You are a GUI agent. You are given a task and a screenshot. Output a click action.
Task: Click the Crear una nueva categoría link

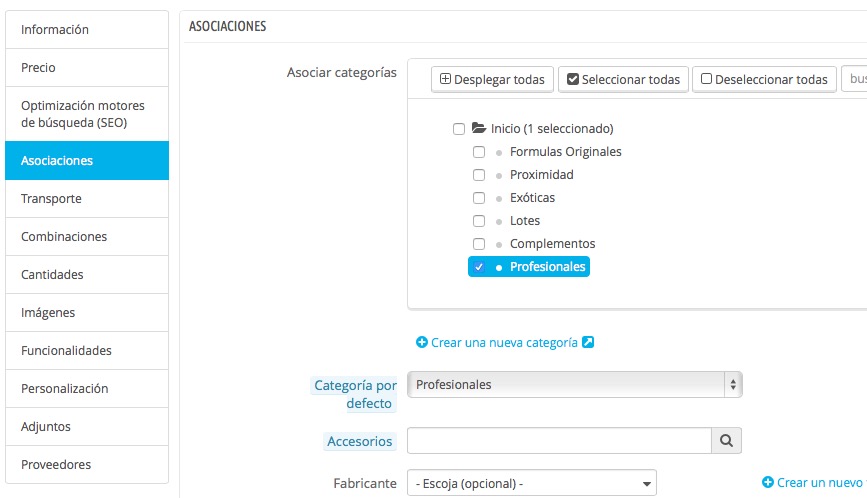pyautogui.click(x=504, y=342)
